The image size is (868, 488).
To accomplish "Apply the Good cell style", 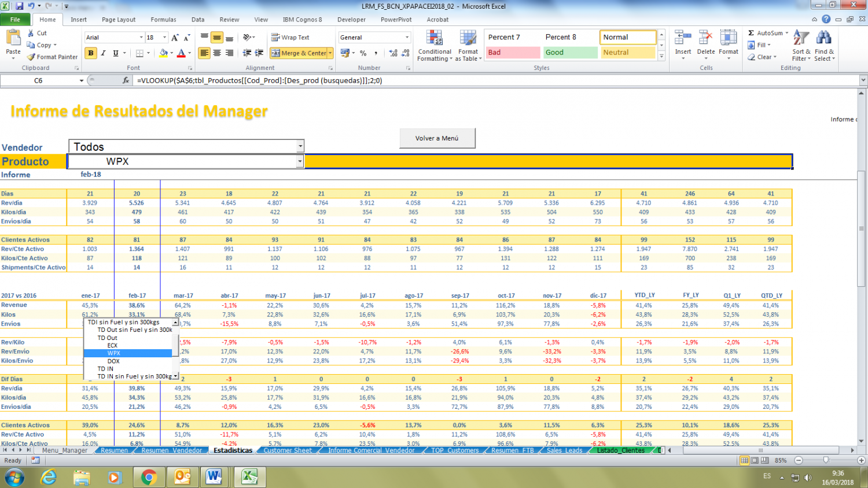I will [x=570, y=53].
